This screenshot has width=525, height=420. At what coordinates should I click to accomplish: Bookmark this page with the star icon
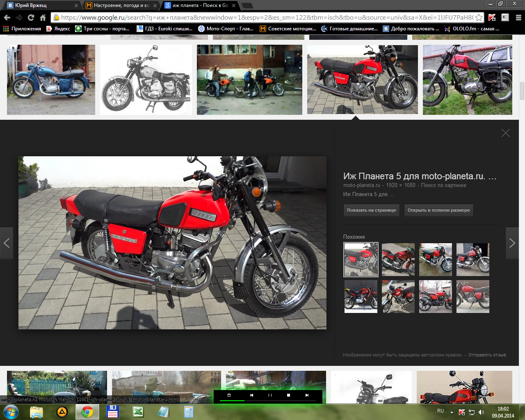coord(479,18)
